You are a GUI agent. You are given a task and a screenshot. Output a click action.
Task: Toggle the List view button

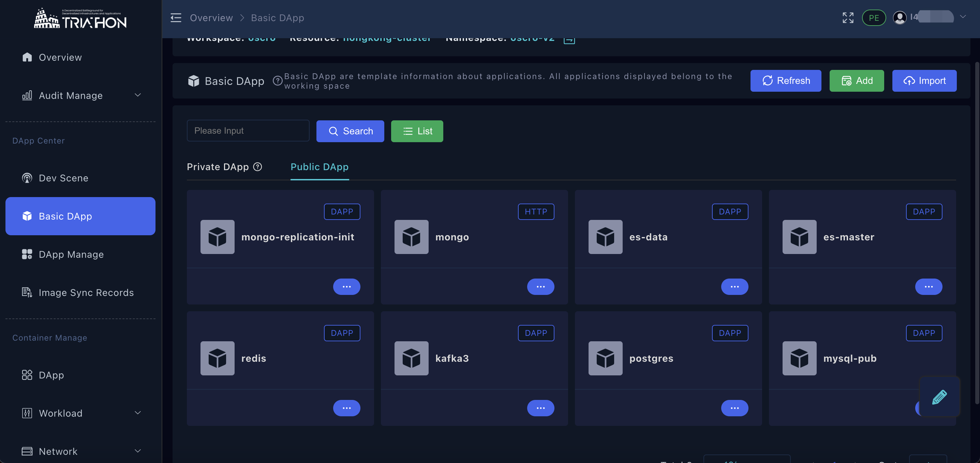(x=417, y=131)
